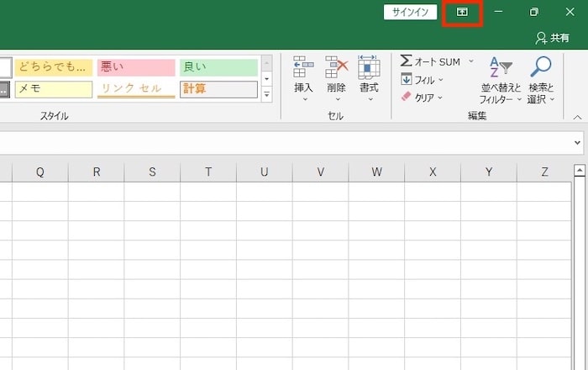
Task: Click the クリア eraser icon
Action: coord(406,97)
